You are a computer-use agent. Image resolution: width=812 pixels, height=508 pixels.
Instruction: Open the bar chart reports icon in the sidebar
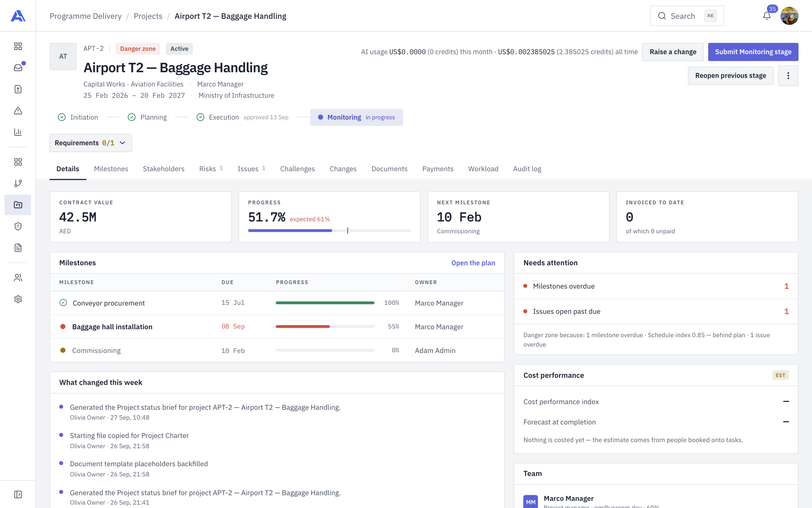pyautogui.click(x=18, y=132)
